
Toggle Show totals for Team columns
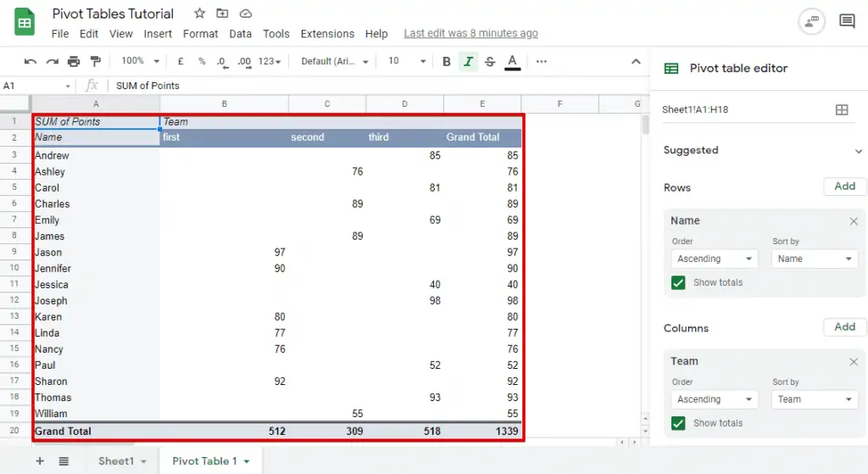pyautogui.click(x=678, y=423)
